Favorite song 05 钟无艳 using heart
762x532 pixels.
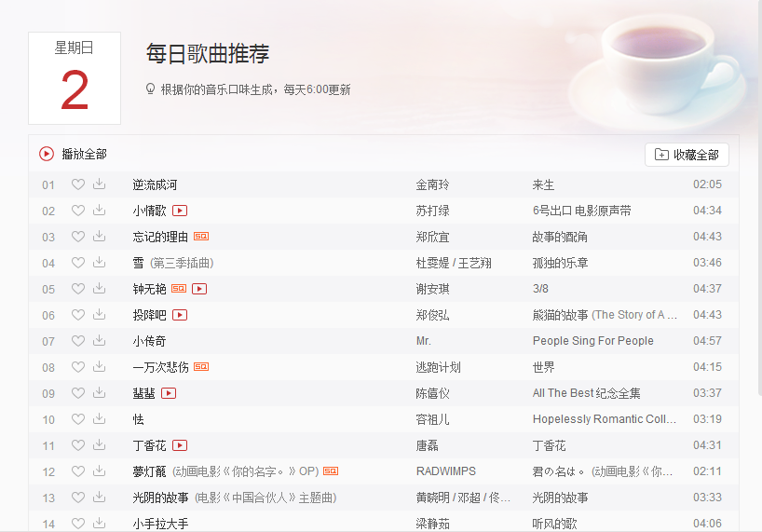pyautogui.click(x=77, y=289)
